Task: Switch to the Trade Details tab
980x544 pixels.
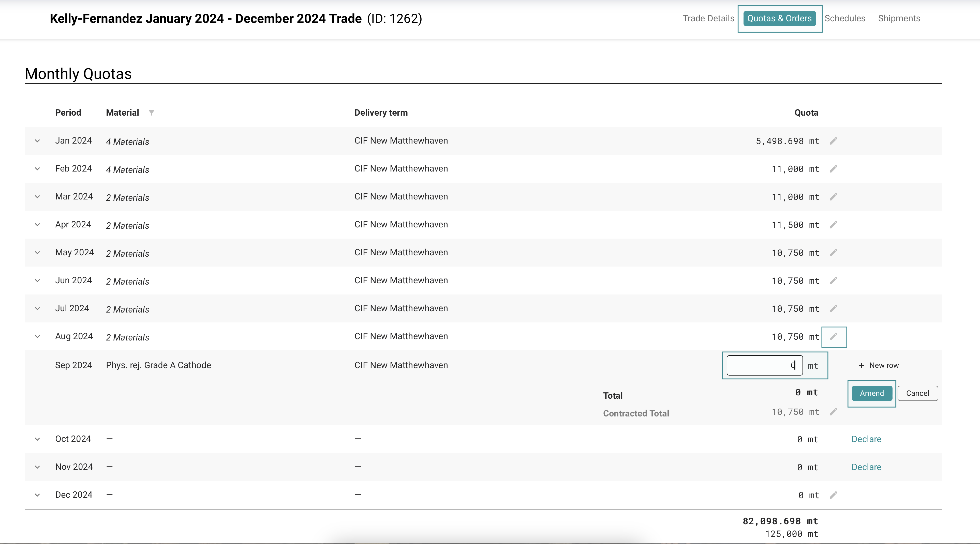Action: [x=708, y=18]
